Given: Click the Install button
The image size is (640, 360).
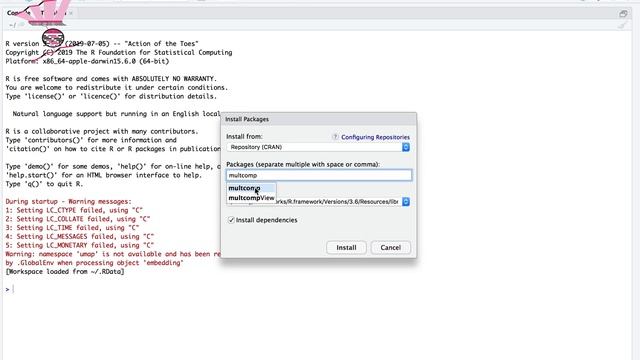Looking at the screenshot, I should tap(346, 247).
